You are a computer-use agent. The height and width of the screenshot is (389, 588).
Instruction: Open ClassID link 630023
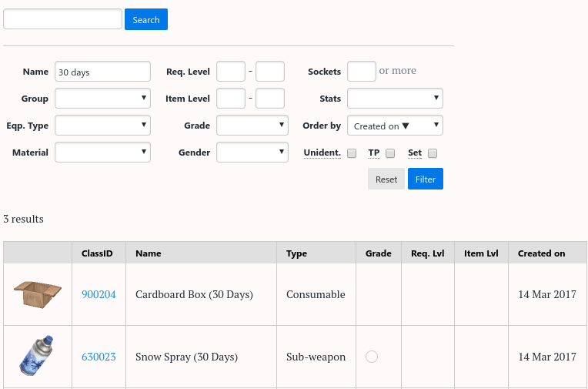click(99, 357)
